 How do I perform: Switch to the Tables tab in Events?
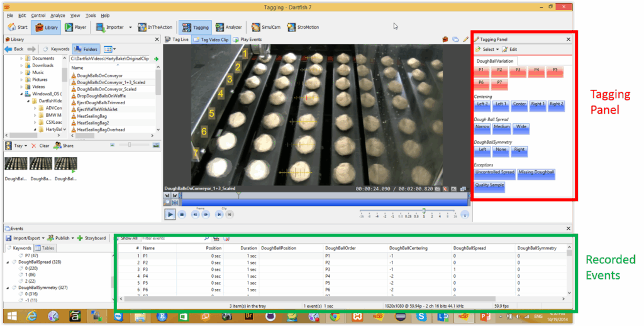[45, 248]
